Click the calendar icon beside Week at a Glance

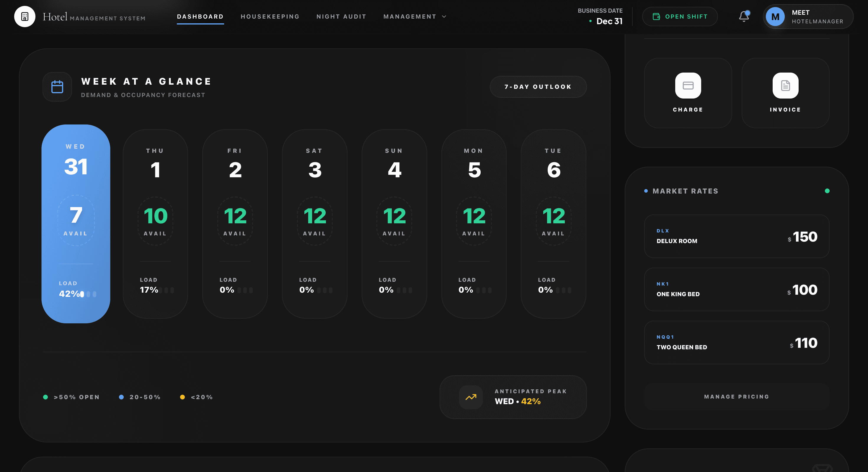[x=57, y=87]
